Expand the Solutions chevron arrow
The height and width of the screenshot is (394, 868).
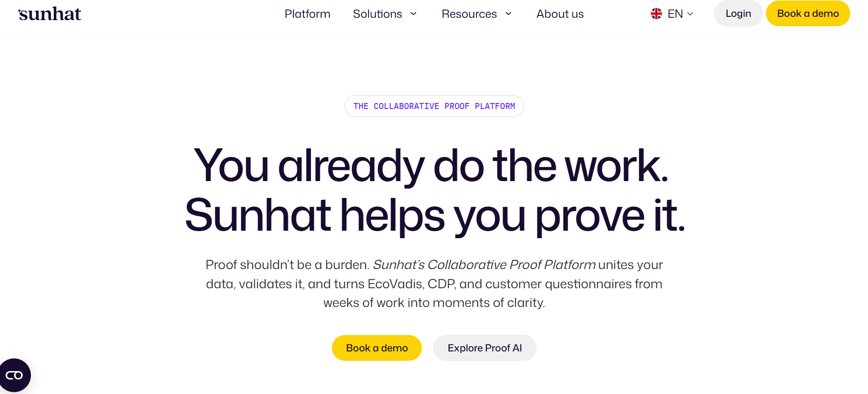tap(413, 14)
